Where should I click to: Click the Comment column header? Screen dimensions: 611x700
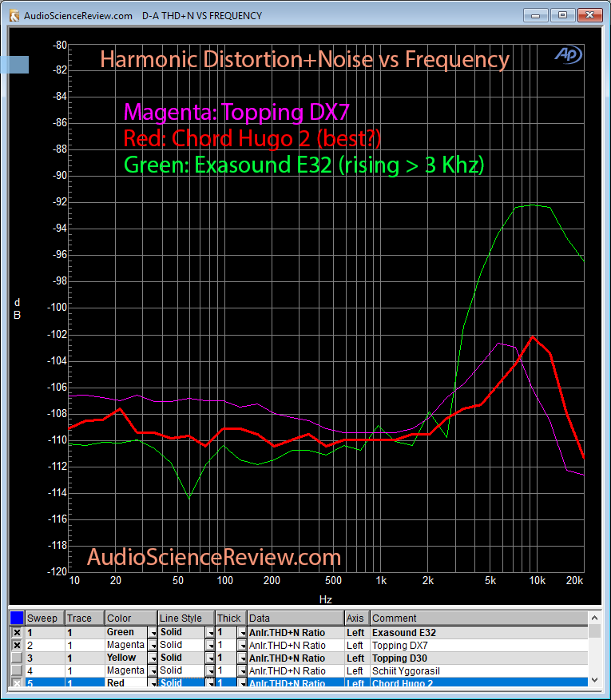[479, 618]
